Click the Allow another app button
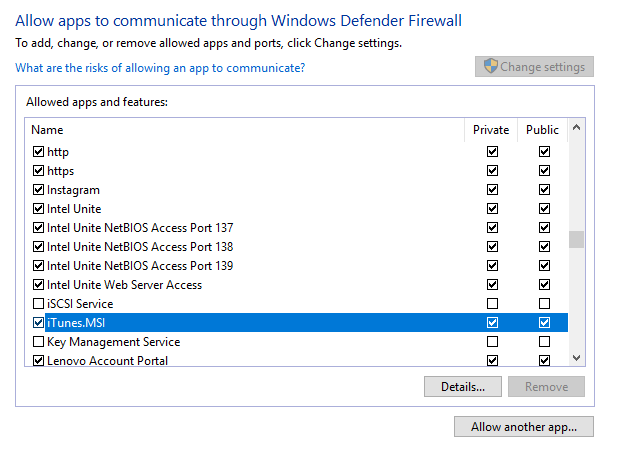Viewport: 618px width, 451px height. pos(524,427)
